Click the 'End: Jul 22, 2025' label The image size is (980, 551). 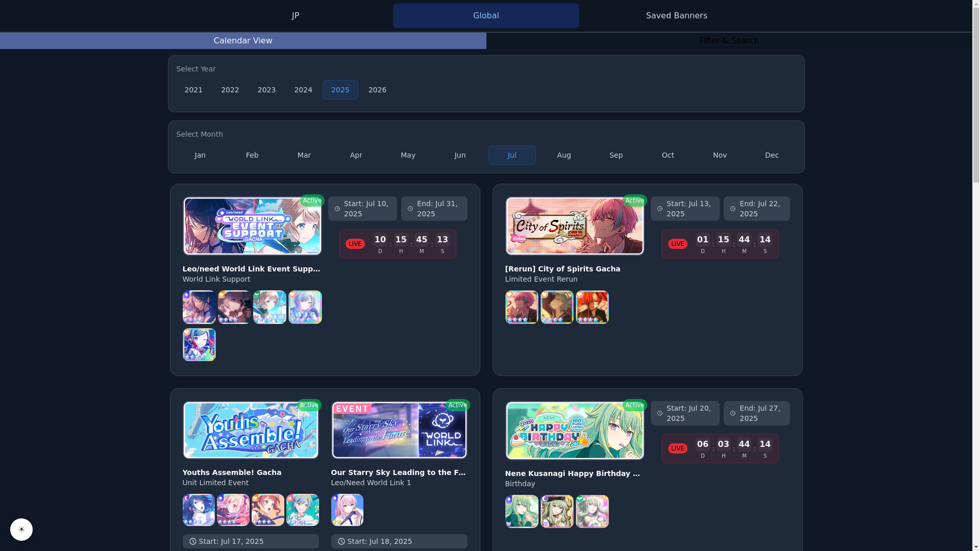click(x=757, y=209)
